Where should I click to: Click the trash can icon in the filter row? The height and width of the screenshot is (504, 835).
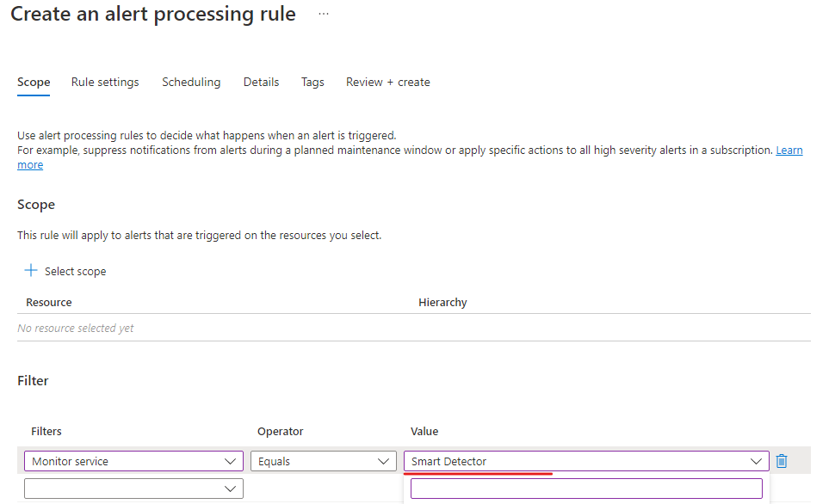(782, 460)
